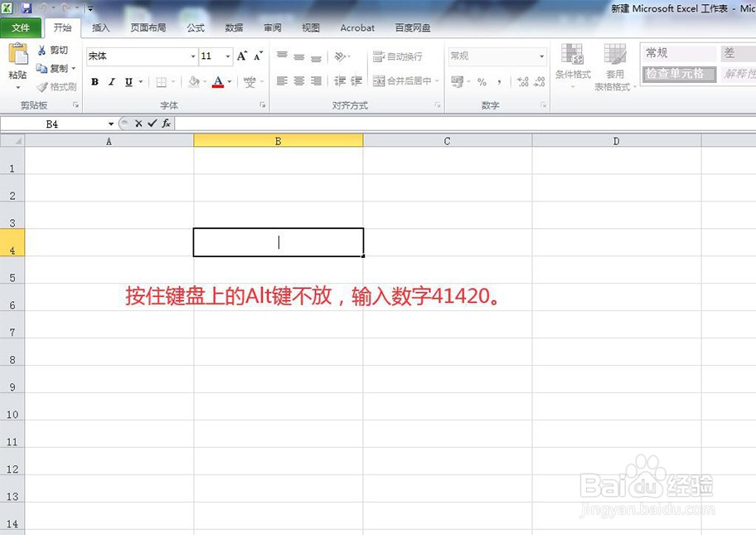756x535 pixels.
Task: Click the percent style % icon
Action: click(480, 83)
